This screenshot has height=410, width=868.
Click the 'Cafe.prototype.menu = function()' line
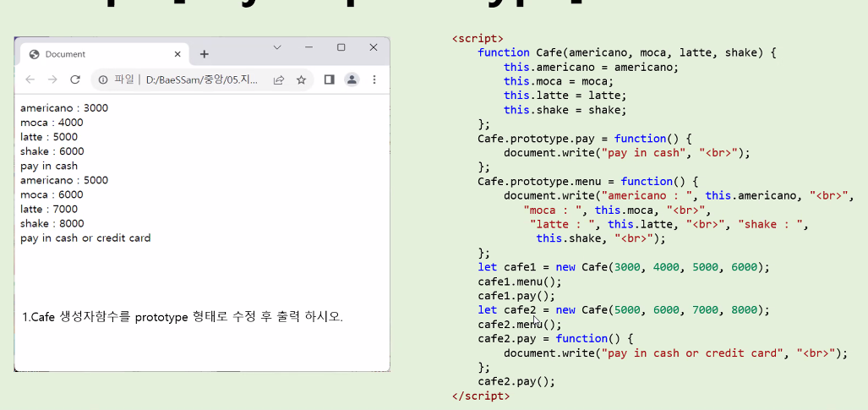point(588,181)
